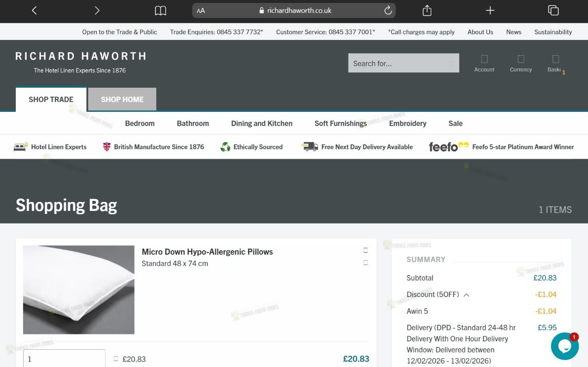The height and width of the screenshot is (367, 588).
Task: Open the Account icon in header
Action: point(484,63)
